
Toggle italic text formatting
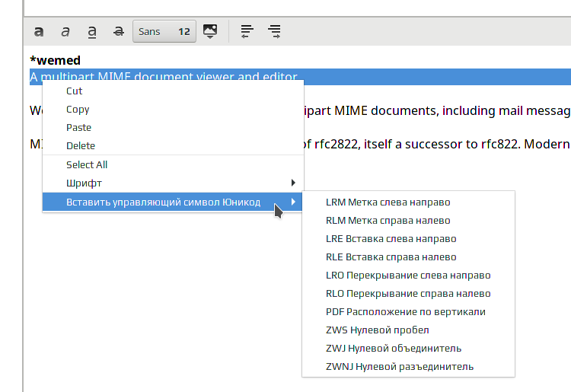pyautogui.click(x=65, y=32)
